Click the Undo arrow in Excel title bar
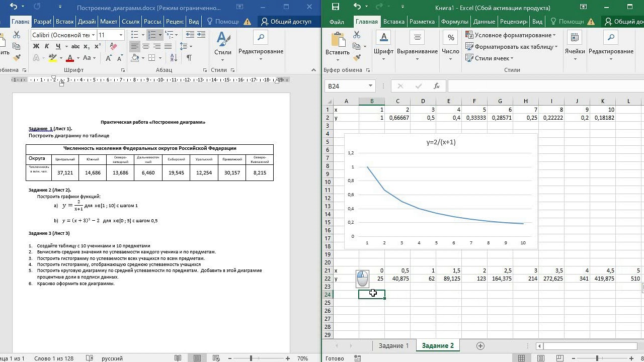The width and height of the screenshot is (644, 362). click(357, 7)
